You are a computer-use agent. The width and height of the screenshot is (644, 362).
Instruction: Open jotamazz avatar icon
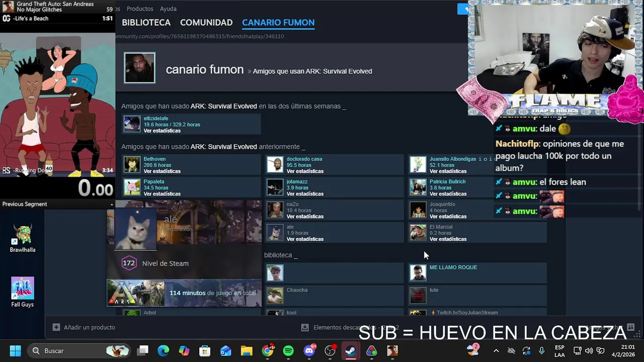click(275, 187)
